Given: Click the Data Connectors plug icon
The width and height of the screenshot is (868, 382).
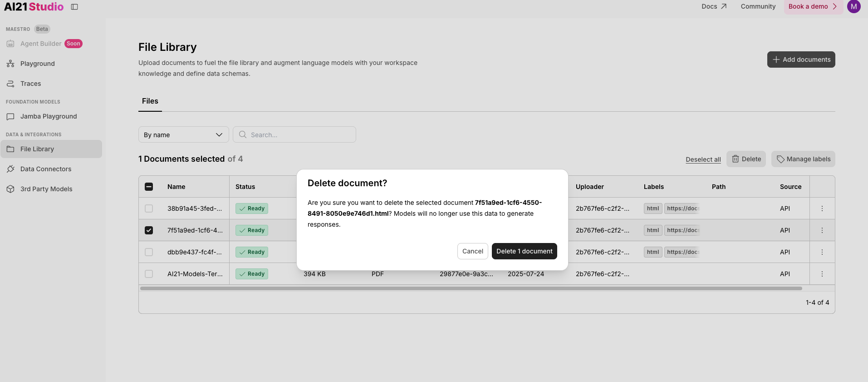Looking at the screenshot, I should (10, 169).
